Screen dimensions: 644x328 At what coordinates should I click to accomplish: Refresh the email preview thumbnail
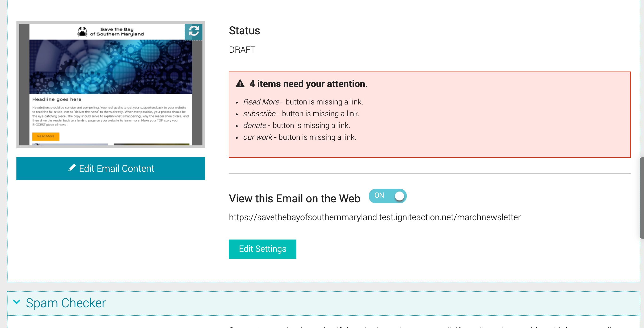(x=194, y=32)
